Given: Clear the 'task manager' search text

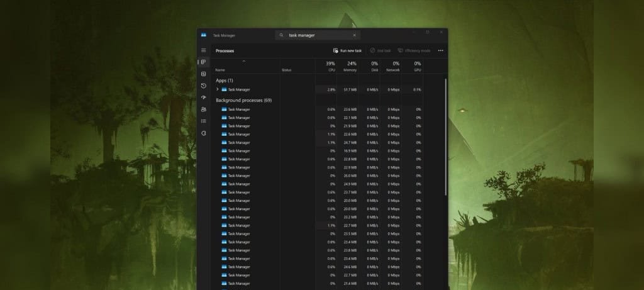Looking at the screenshot, I should [x=355, y=35].
